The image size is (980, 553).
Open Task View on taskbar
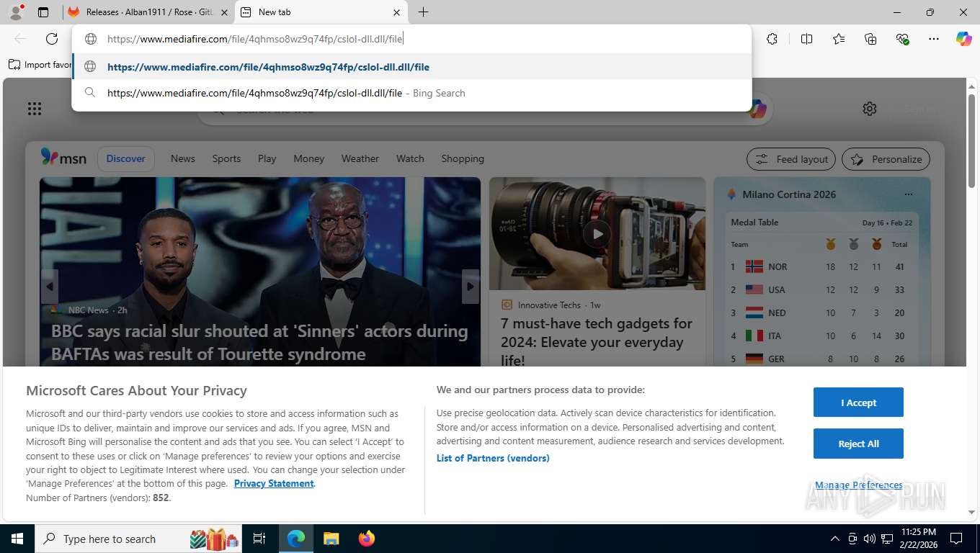click(259, 539)
